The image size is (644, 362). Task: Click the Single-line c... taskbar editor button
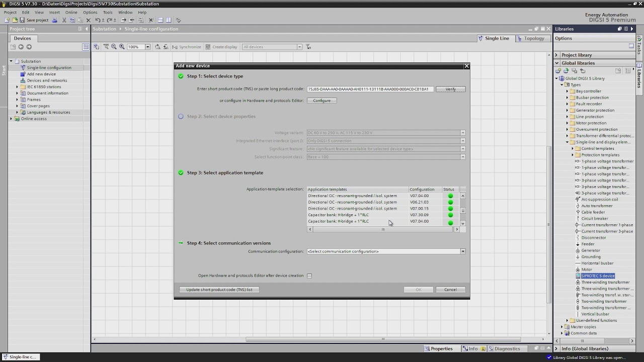(20, 357)
